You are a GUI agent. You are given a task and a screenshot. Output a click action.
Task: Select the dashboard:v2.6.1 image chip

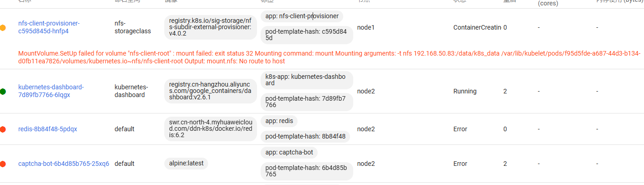tap(209, 91)
